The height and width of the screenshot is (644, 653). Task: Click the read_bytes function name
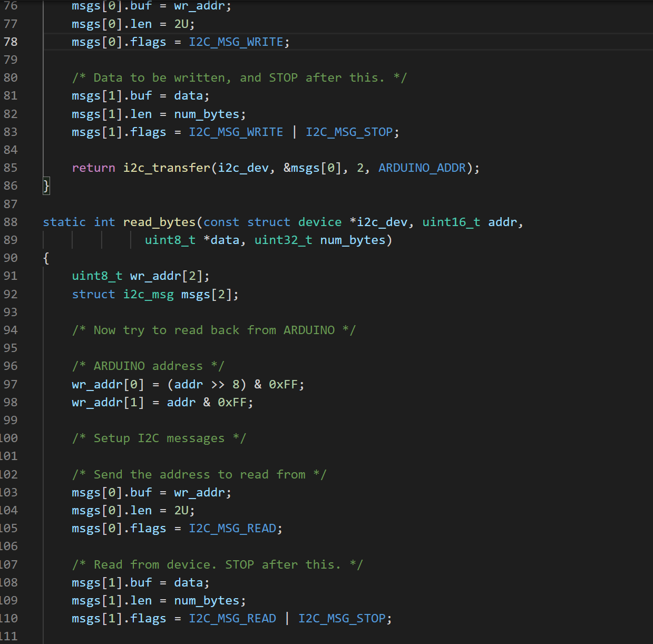160,222
